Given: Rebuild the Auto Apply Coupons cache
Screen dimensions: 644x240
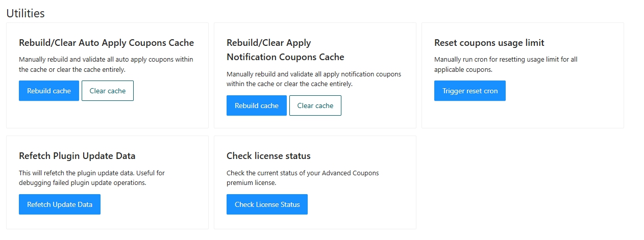Looking at the screenshot, I should (49, 91).
